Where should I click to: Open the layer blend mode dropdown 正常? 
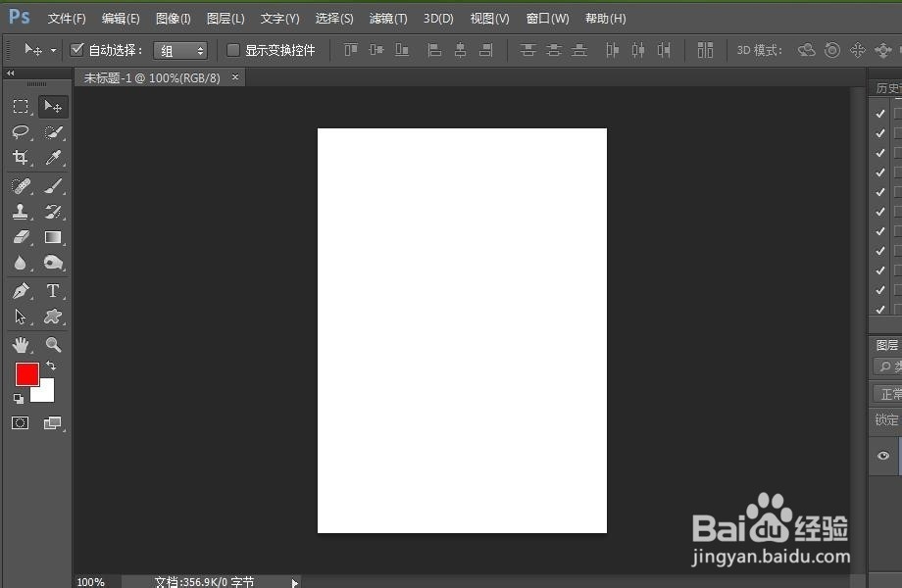[887, 394]
